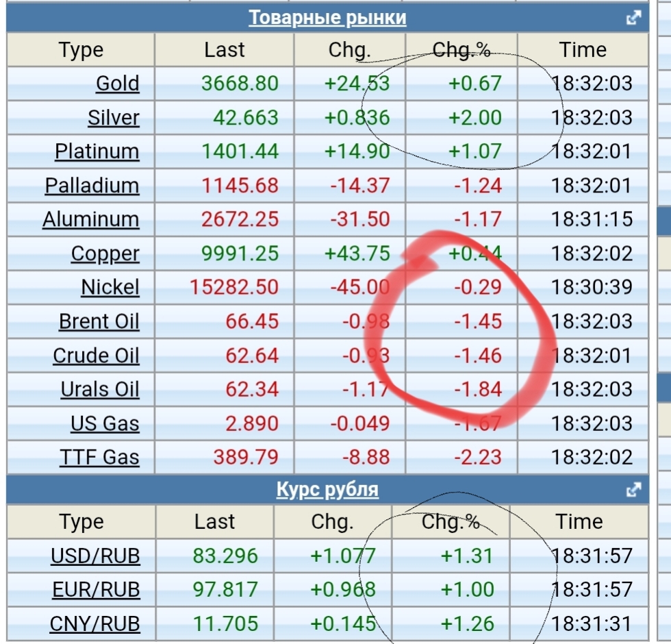Select the EUR/RUB currency pair
Image resolution: width=671 pixels, height=644 pixels.
tap(96, 590)
